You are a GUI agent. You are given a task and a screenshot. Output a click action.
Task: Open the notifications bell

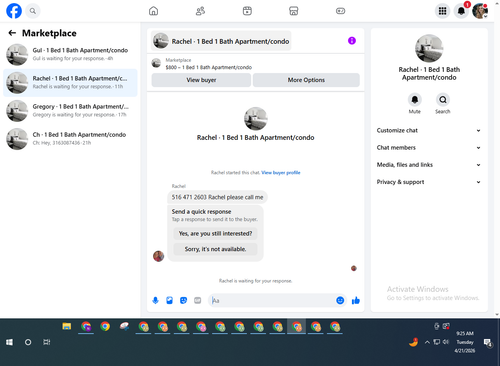tap(461, 11)
